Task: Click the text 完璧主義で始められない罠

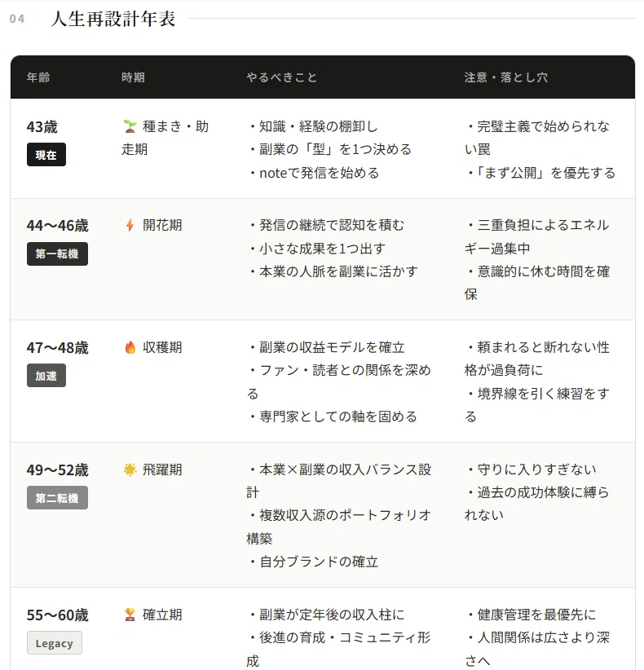Action: point(537,138)
